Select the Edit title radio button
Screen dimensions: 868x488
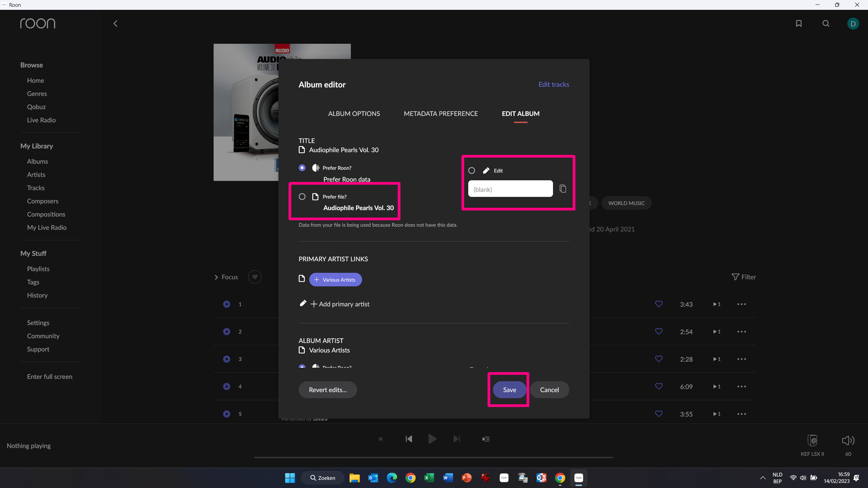(x=472, y=170)
